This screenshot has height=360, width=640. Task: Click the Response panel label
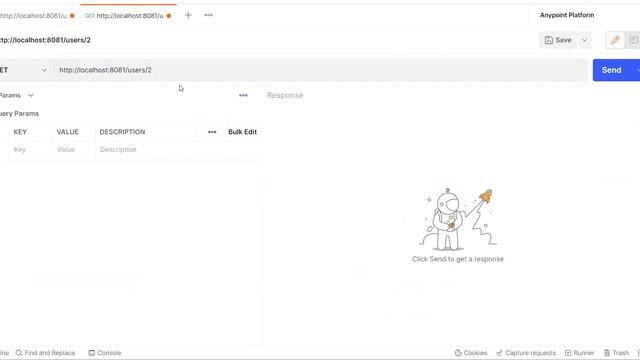pos(285,95)
